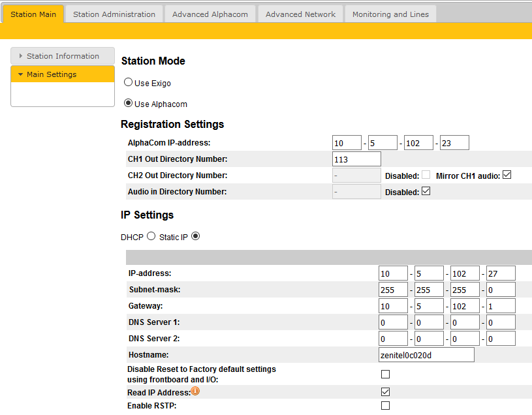
Task: Select the Use Exigo radio button
Action: pos(129,83)
